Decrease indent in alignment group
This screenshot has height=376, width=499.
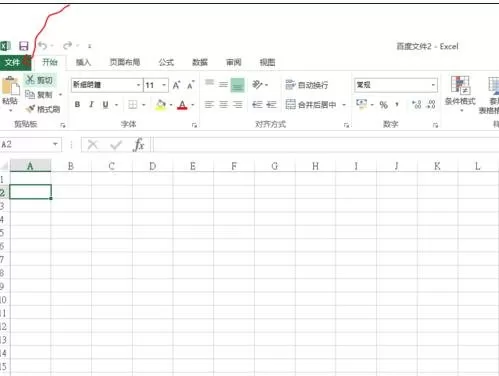(x=257, y=105)
